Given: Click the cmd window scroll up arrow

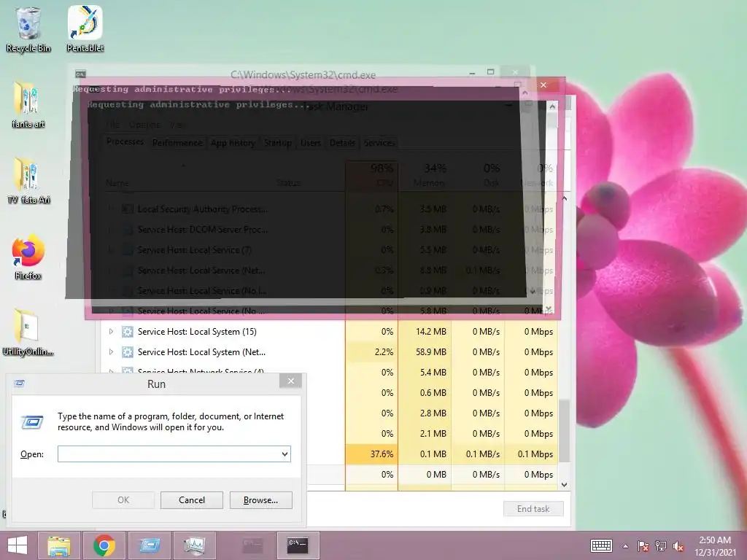Looking at the screenshot, I should coord(552,106).
